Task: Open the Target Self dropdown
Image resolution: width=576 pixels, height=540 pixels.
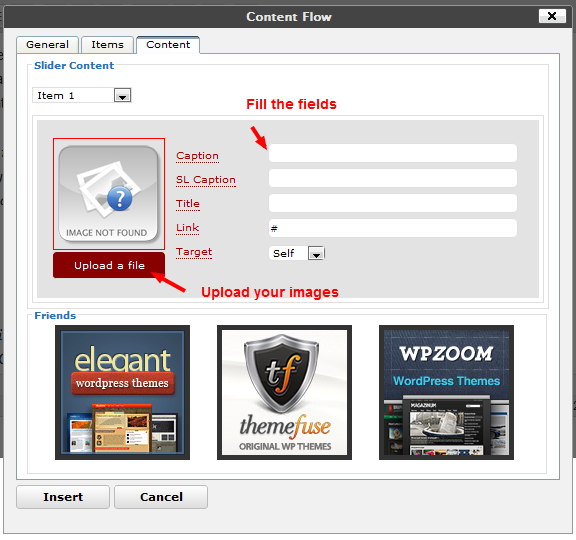Action: [x=297, y=253]
